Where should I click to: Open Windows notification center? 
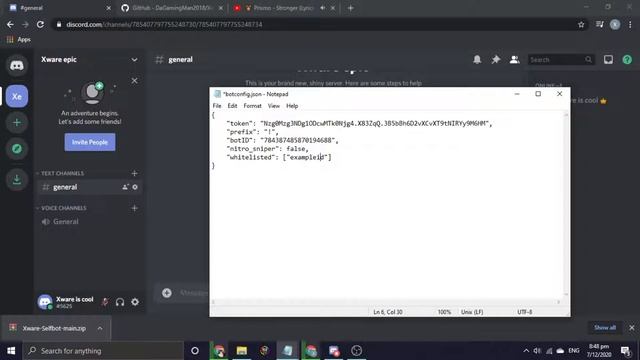pos(625,351)
